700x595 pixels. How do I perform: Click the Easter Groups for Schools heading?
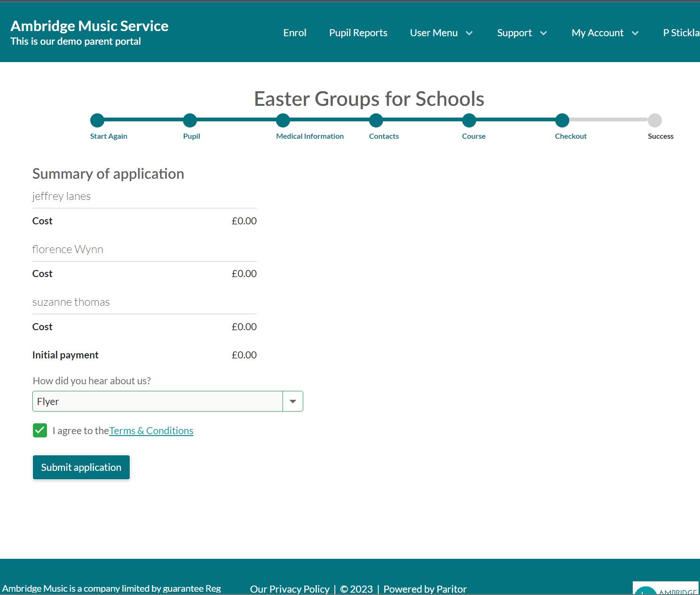pyautogui.click(x=369, y=99)
